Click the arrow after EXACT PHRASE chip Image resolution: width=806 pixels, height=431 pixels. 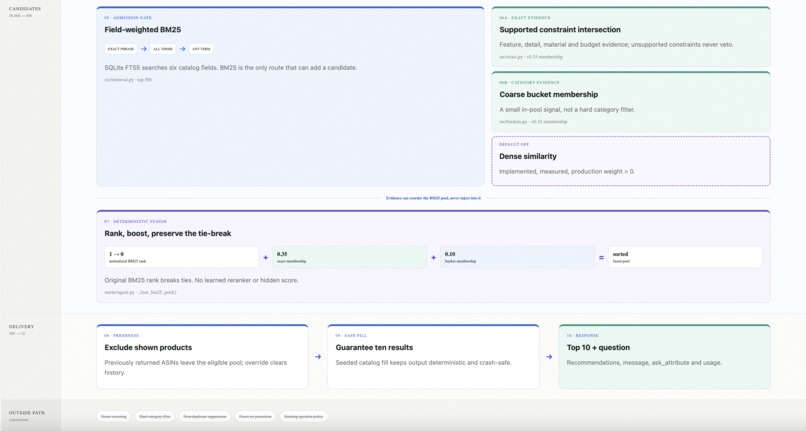(144, 49)
